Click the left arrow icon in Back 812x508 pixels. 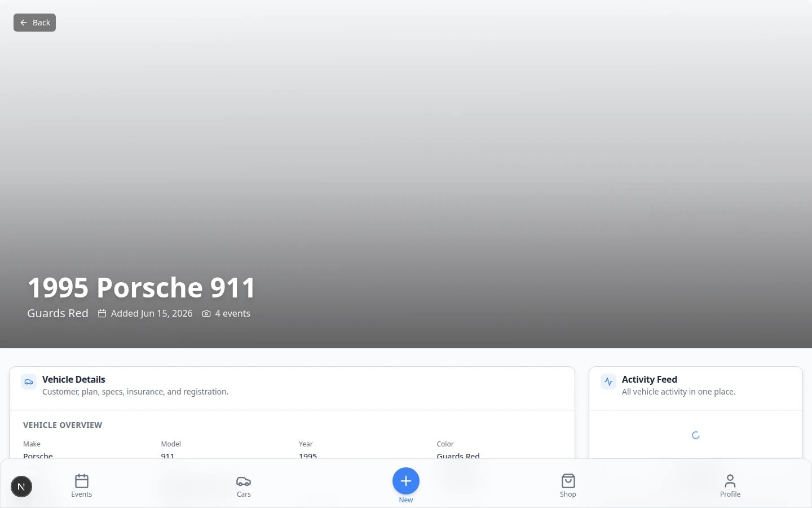[x=24, y=23]
